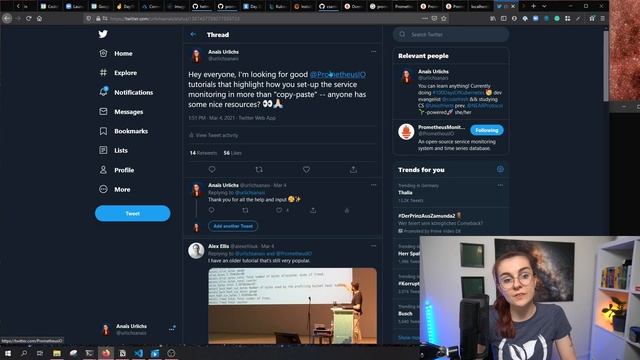Reply to the 'Thank you' tweet
The width and height of the screenshot is (640, 360).
[211, 210]
